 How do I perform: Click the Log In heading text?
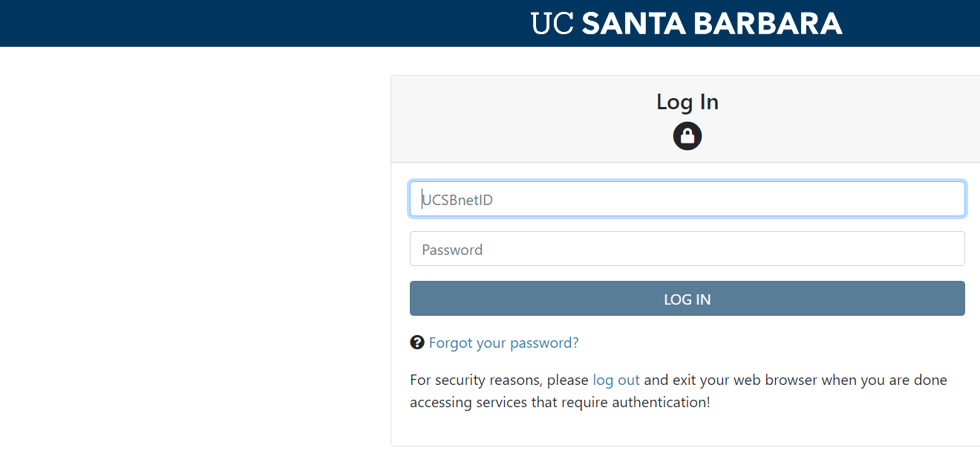click(x=687, y=102)
